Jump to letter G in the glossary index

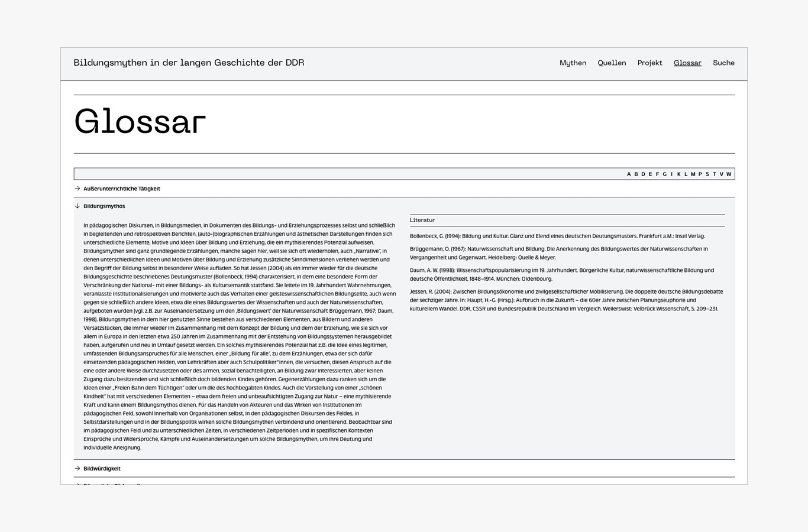click(x=664, y=174)
